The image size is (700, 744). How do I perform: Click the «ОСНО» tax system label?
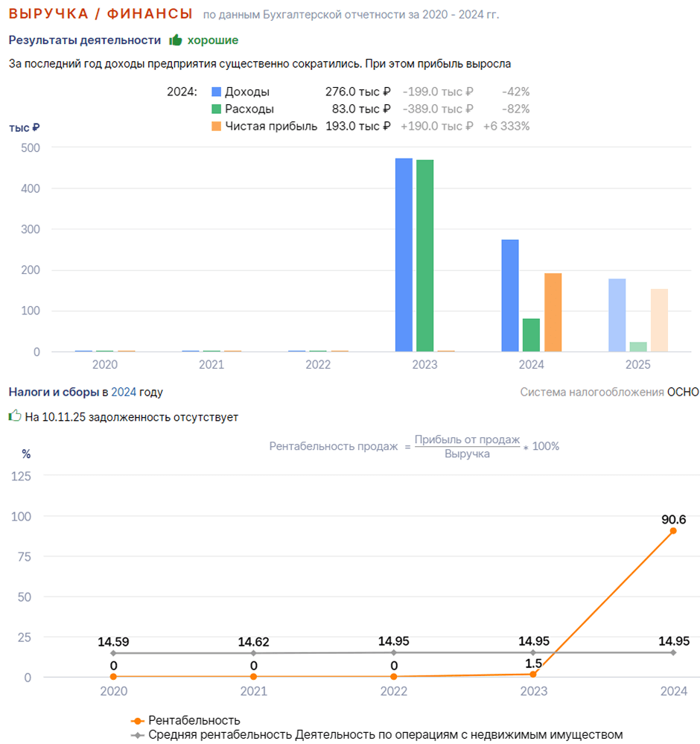(x=683, y=392)
